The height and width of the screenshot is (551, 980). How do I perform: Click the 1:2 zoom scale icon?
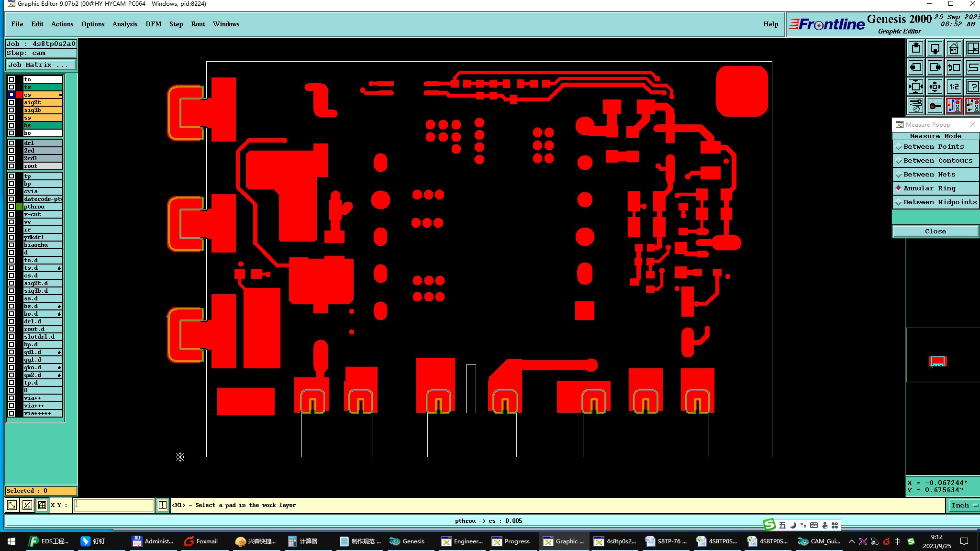(954, 87)
